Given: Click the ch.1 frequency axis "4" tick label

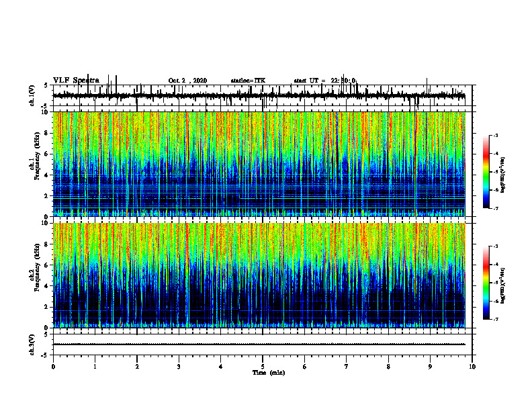Looking at the screenshot, I should pos(48,175).
